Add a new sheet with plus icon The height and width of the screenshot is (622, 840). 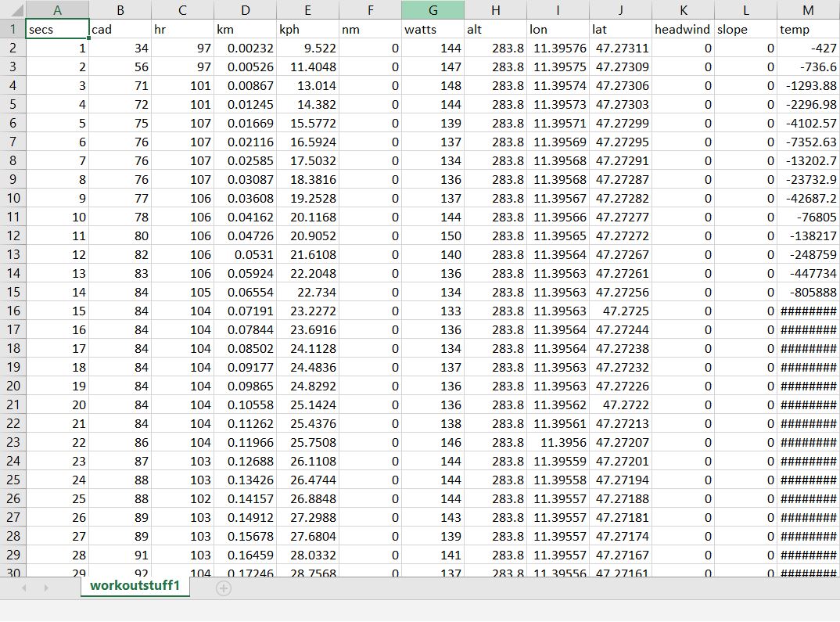[x=224, y=588]
